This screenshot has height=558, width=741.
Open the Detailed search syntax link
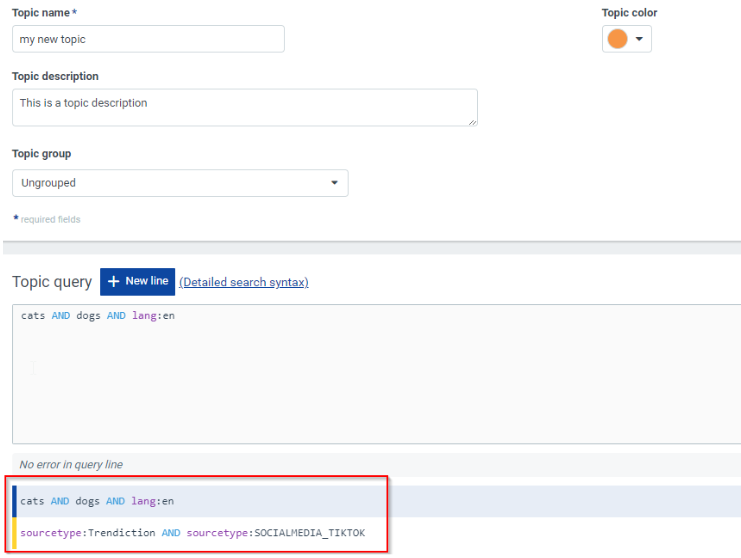click(x=243, y=283)
